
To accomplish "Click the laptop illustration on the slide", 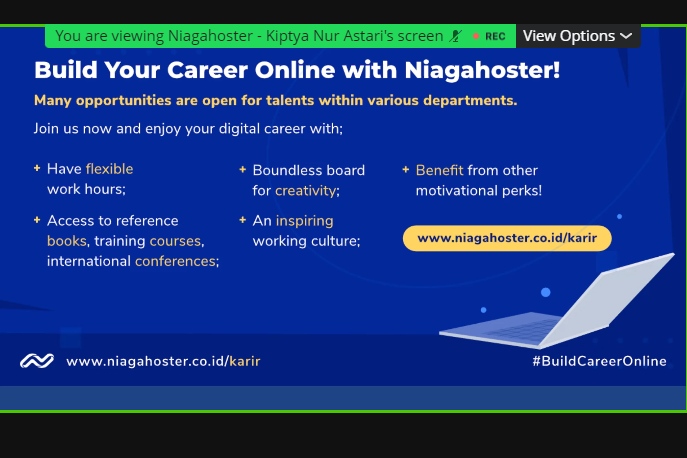I will 556,302.
